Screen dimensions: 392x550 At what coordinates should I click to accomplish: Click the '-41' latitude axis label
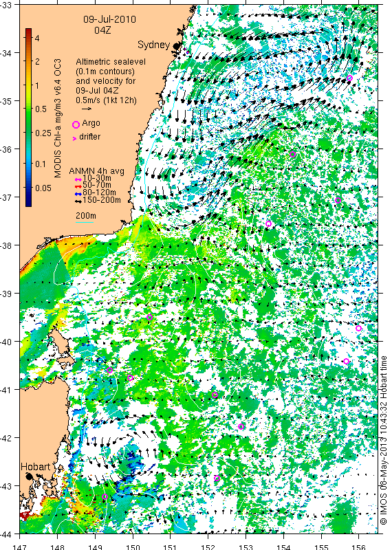point(6,390)
